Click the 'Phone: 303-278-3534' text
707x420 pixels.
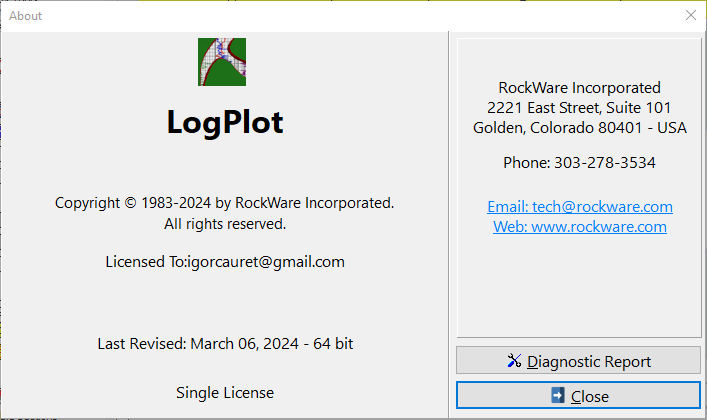[579, 162]
